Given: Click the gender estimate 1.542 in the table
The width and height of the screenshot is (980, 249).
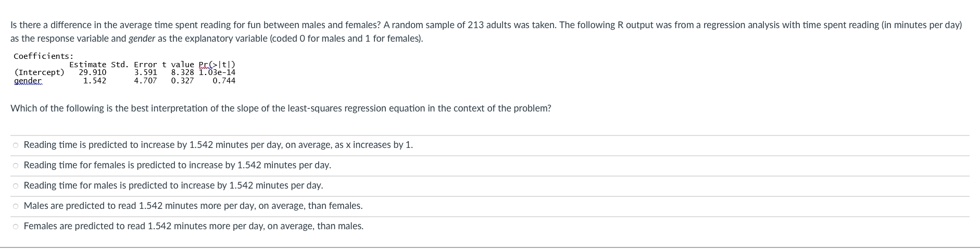Looking at the screenshot, I should click(x=95, y=81).
